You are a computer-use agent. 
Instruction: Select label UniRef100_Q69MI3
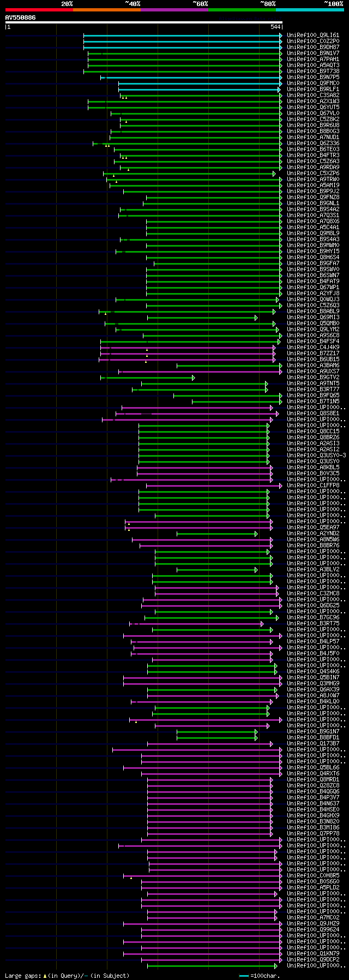pos(313,318)
